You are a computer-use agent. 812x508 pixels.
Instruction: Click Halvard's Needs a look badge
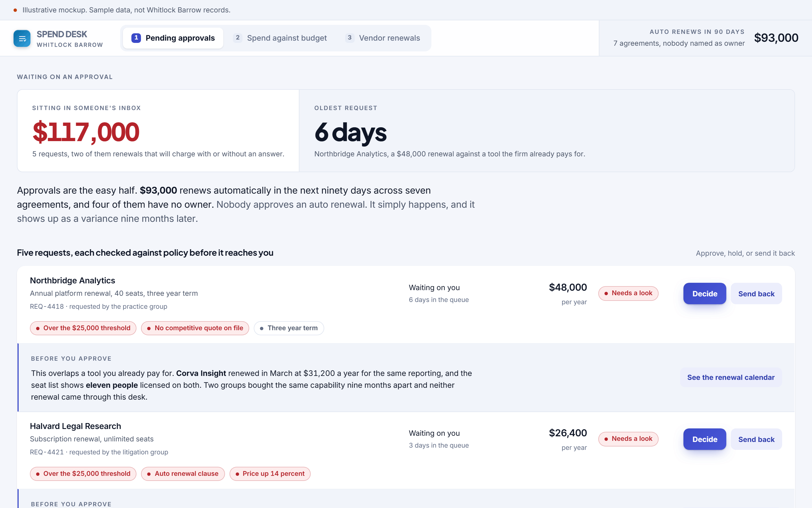point(628,439)
